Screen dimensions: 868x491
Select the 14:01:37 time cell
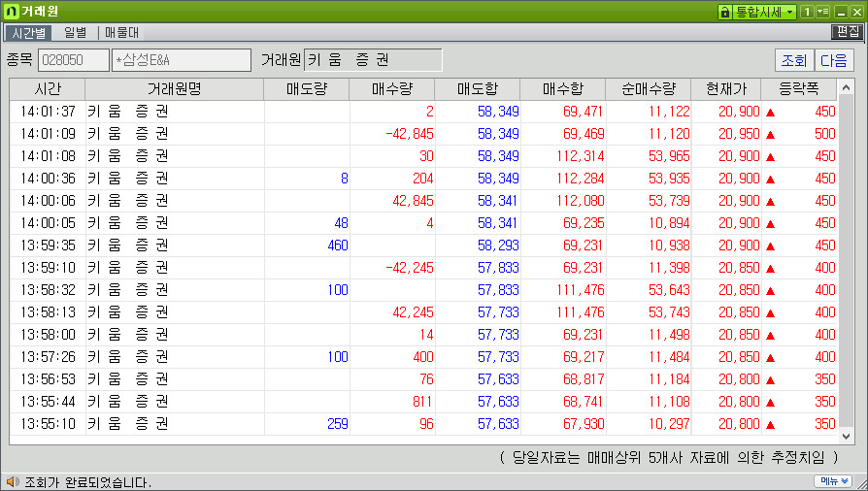pyautogui.click(x=48, y=112)
